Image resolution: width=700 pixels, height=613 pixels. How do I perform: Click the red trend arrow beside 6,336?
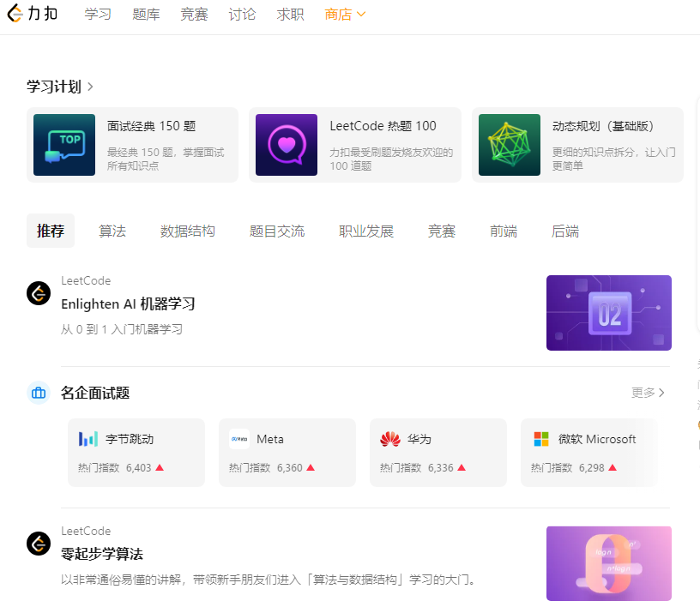(462, 467)
